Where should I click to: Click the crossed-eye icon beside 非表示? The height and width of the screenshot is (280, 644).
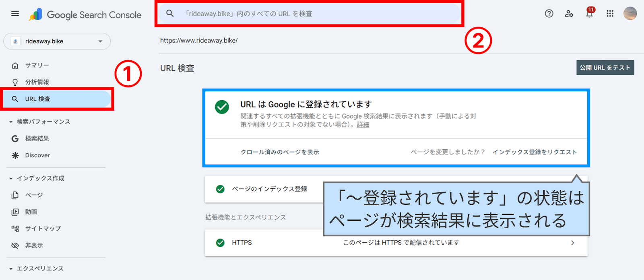[15, 245]
